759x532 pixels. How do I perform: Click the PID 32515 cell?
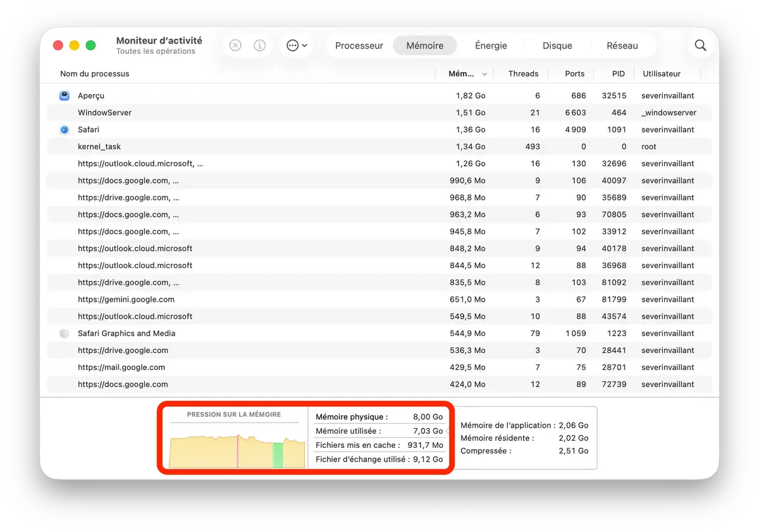click(614, 96)
